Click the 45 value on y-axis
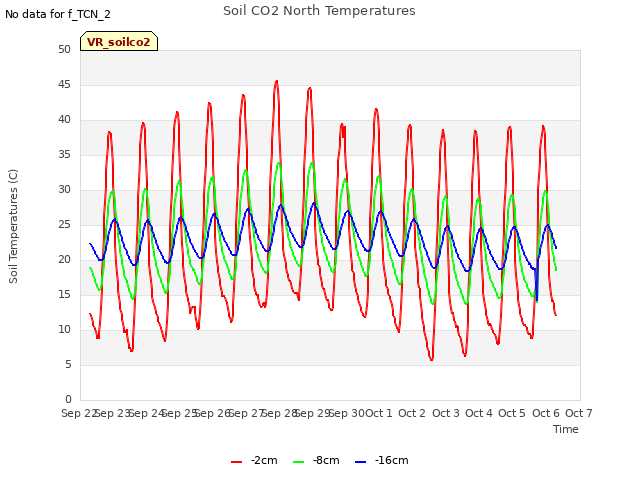 [x=64, y=85]
